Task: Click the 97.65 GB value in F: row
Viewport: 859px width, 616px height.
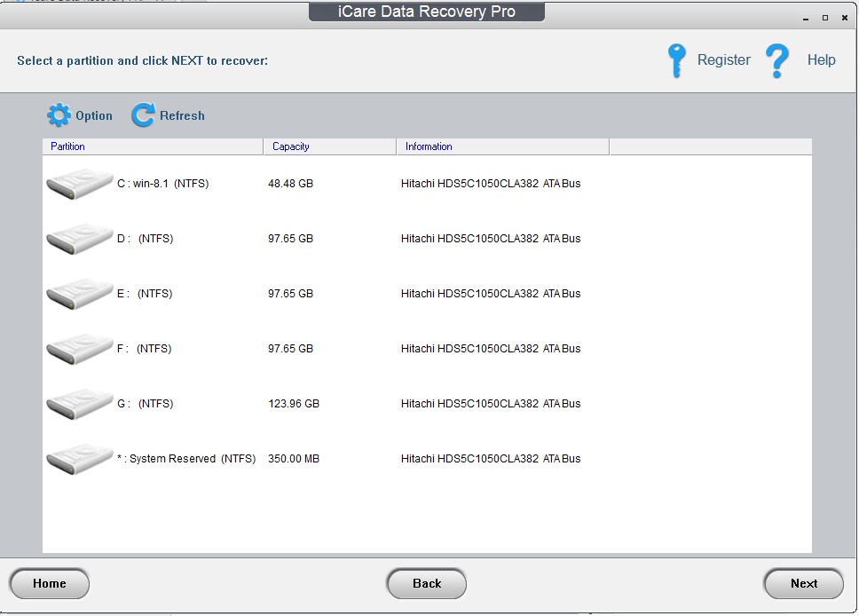Action: tap(290, 349)
